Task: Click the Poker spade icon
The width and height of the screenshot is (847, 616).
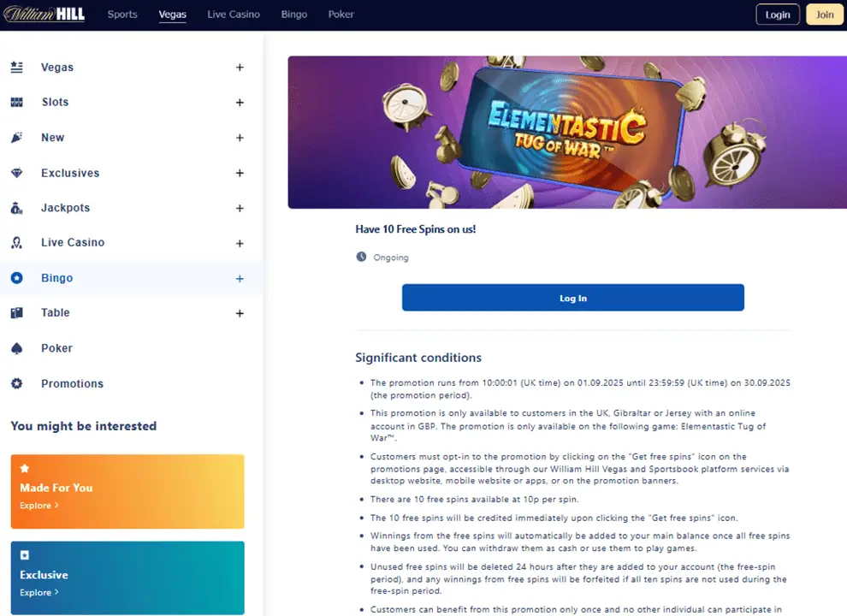Action: tap(16, 348)
